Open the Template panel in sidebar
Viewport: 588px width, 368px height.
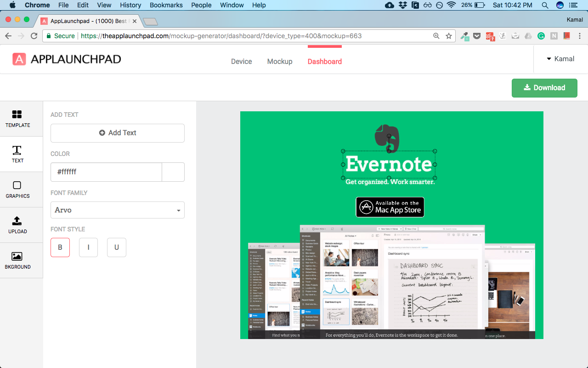17,119
